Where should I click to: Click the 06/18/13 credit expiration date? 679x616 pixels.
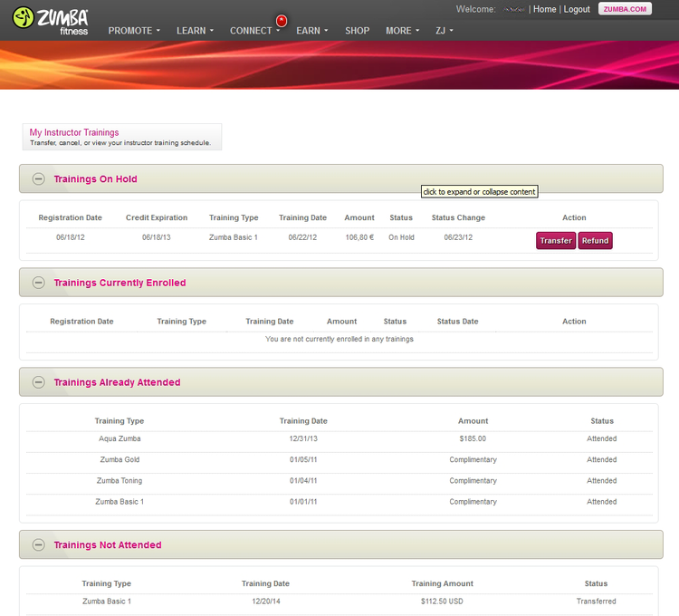click(x=157, y=237)
